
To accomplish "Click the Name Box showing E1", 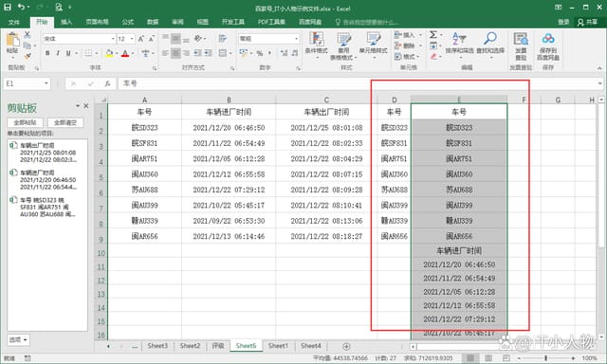I will point(27,83).
